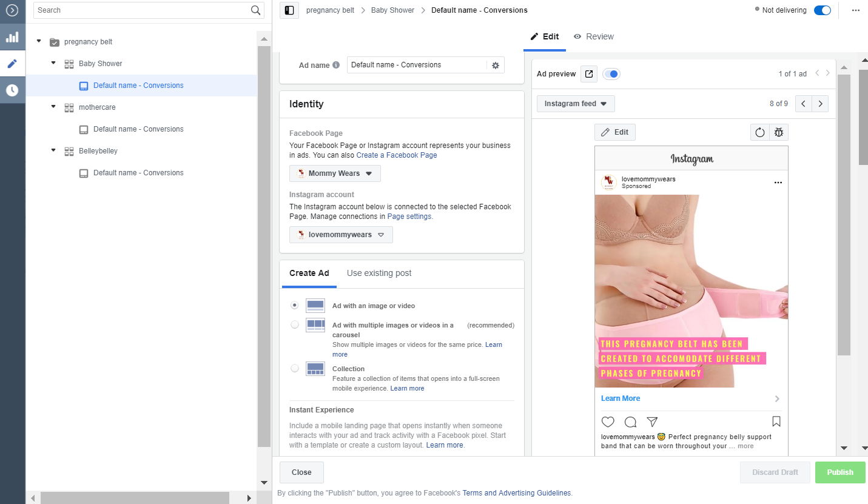
Task: Select the carousel ad format radio
Action: point(295,325)
